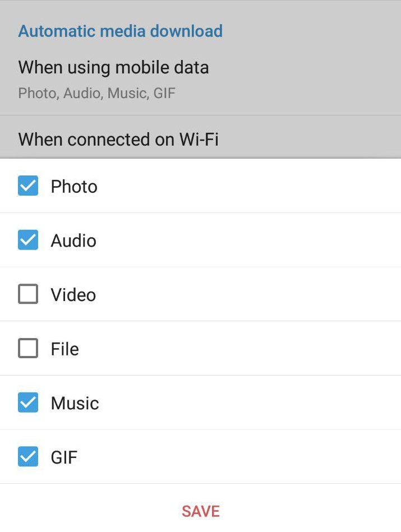Enable the Video checkbox
The image size is (401, 532).
coord(28,294)
